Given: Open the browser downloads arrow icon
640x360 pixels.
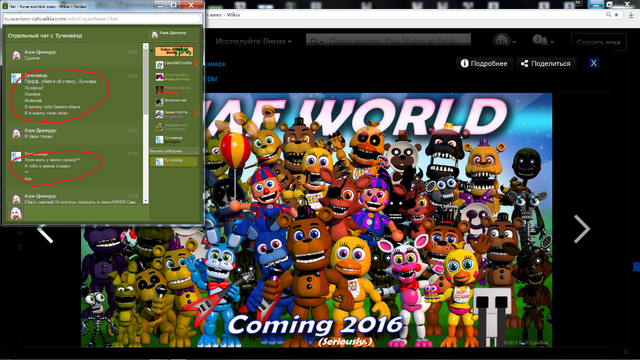Looking at the screenshot, I should coord(631,15).
